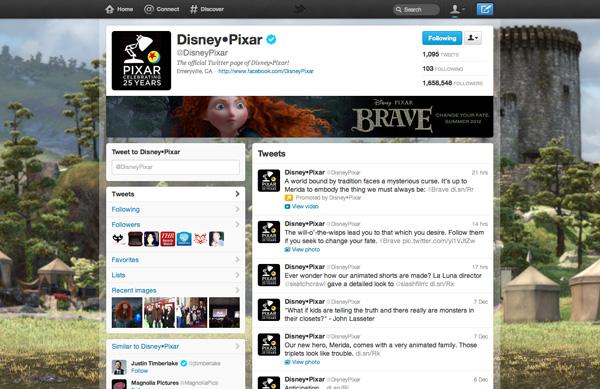The height and width of the screenshot is (389, 600).
Task: View the 103 following count
Action: 443,69
